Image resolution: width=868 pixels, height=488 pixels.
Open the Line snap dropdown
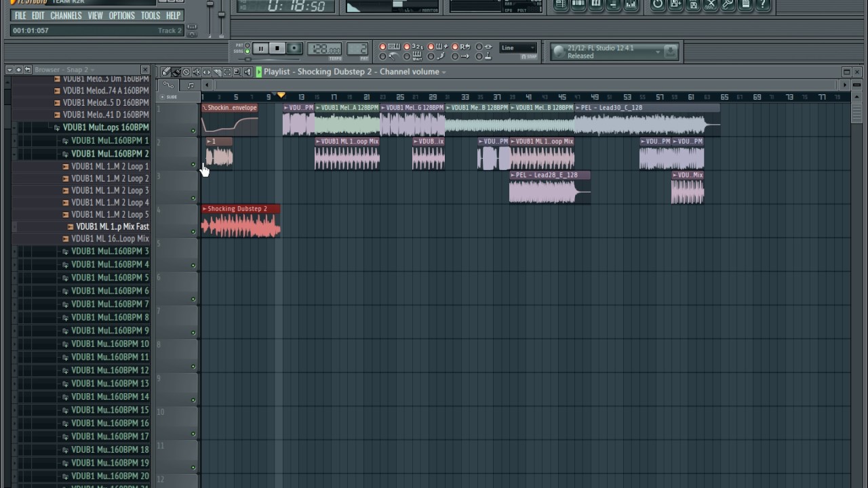(x=518, y=48)
